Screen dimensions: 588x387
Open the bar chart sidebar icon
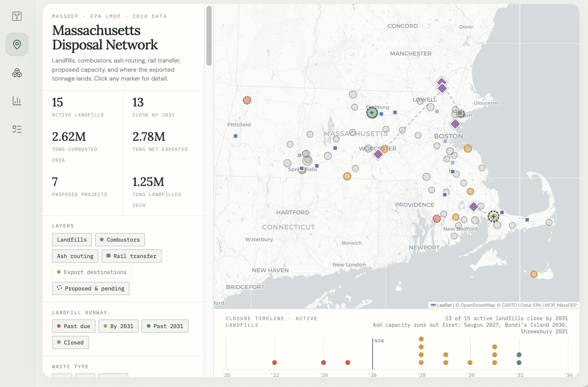pos(17,101)
